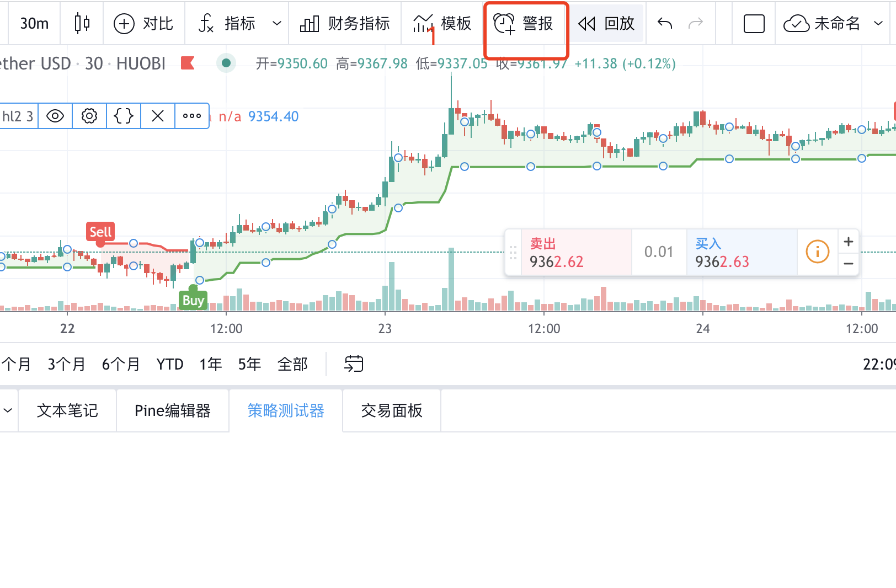
Task: Toggle indicator visibility eye icon
Action: click(x=55, y=116)
